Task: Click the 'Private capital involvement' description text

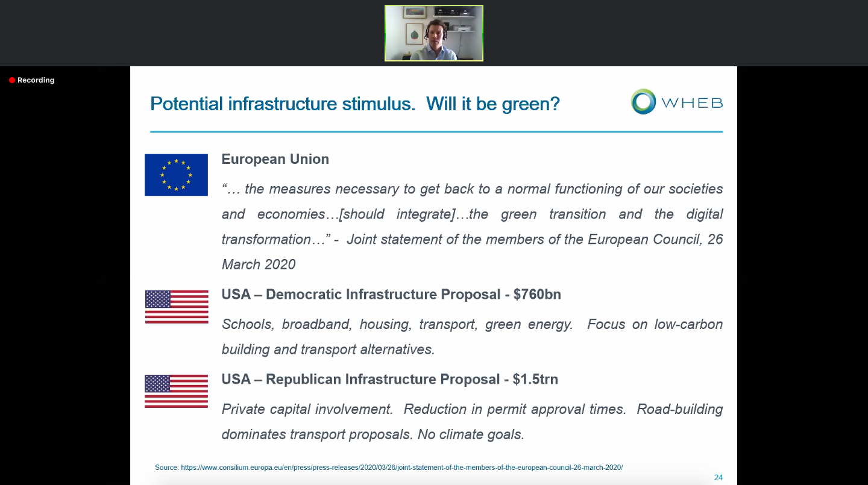Action: (x=472, y=421)
